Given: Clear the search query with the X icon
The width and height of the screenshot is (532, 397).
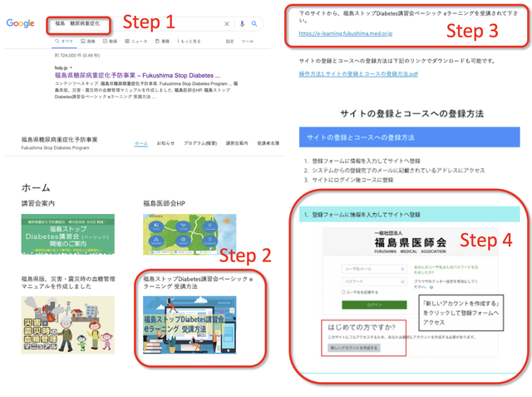Looking at the screenshot, I should pyautogui.click(x=227, y=24).
